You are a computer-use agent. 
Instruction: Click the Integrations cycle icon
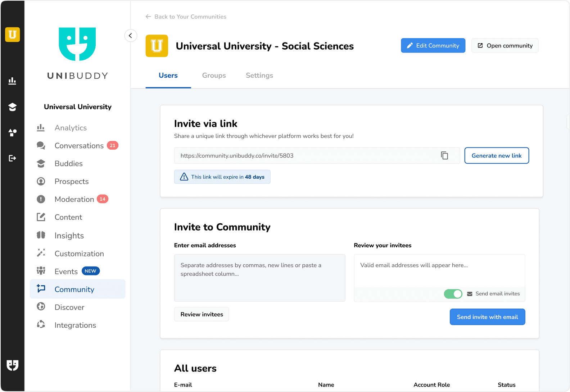41,324
